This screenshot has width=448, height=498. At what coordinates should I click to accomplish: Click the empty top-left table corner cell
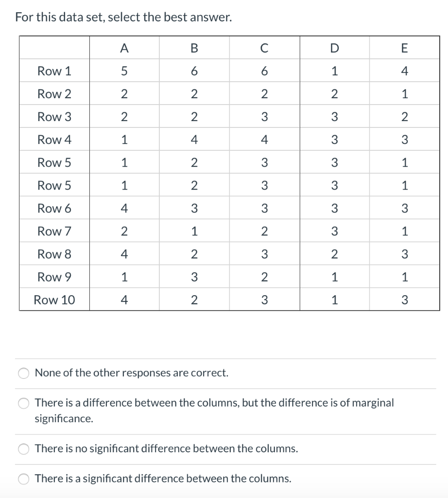click(53, 47)
